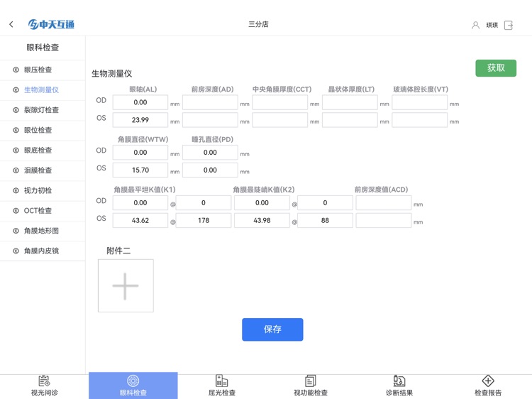Click the 视光问诊 clipboard icon
This screenshot has width=532, height=399.
coord(44,381)
